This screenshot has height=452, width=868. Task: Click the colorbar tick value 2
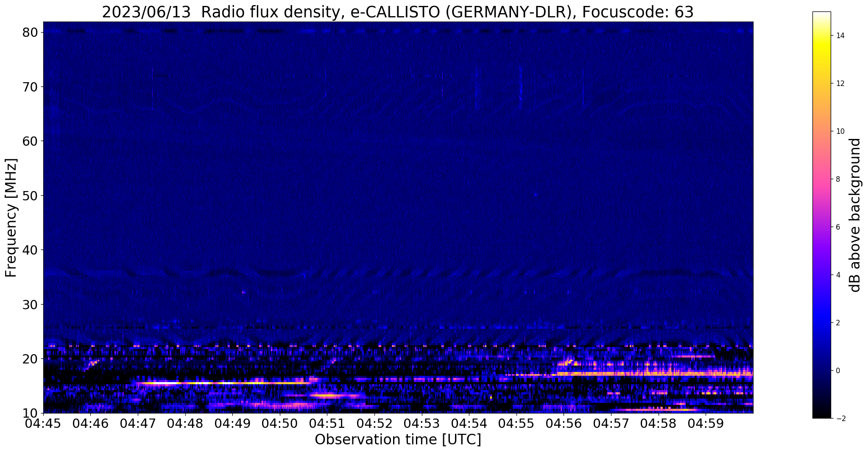(837, 323)
